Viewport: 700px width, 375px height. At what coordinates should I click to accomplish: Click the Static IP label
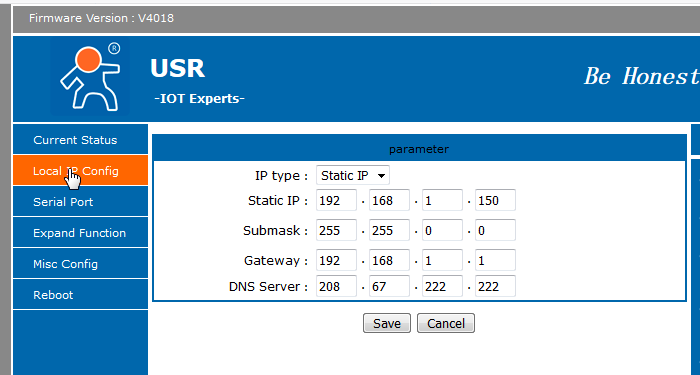pyautogui.click(x=278, y=201)
